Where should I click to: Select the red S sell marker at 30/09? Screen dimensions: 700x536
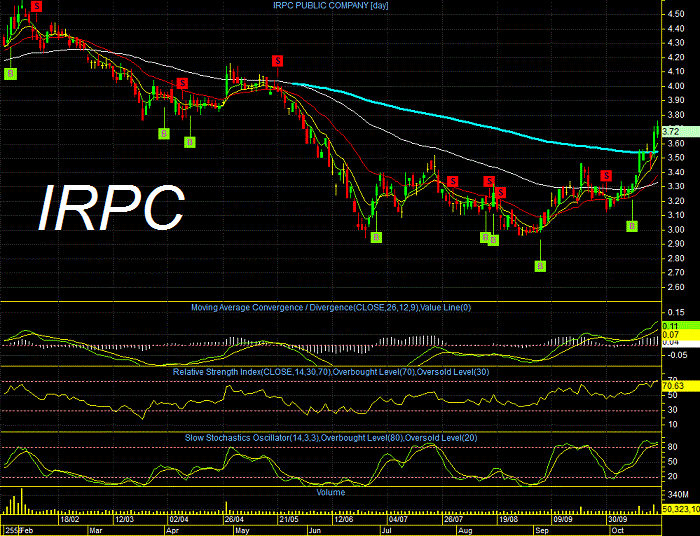[x=606, y=176]
